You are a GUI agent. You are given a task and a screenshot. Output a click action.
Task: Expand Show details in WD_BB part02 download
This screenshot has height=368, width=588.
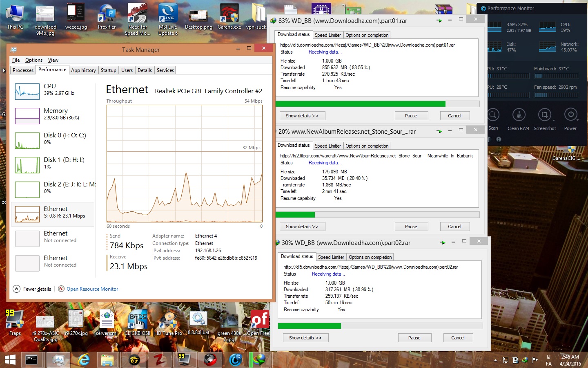pos(305,338)
